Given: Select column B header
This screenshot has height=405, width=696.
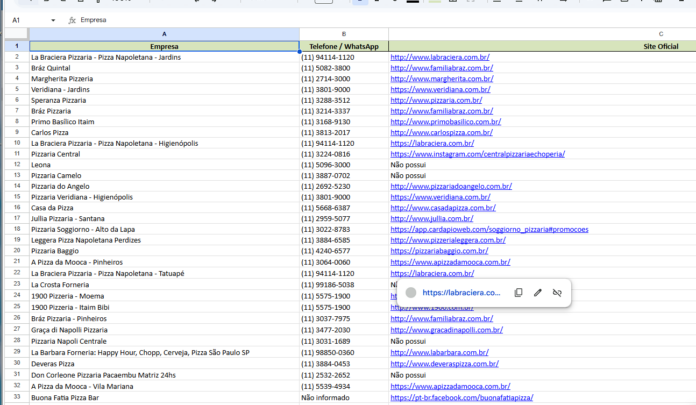Looking at the screenshot, I should coord(343,34).
